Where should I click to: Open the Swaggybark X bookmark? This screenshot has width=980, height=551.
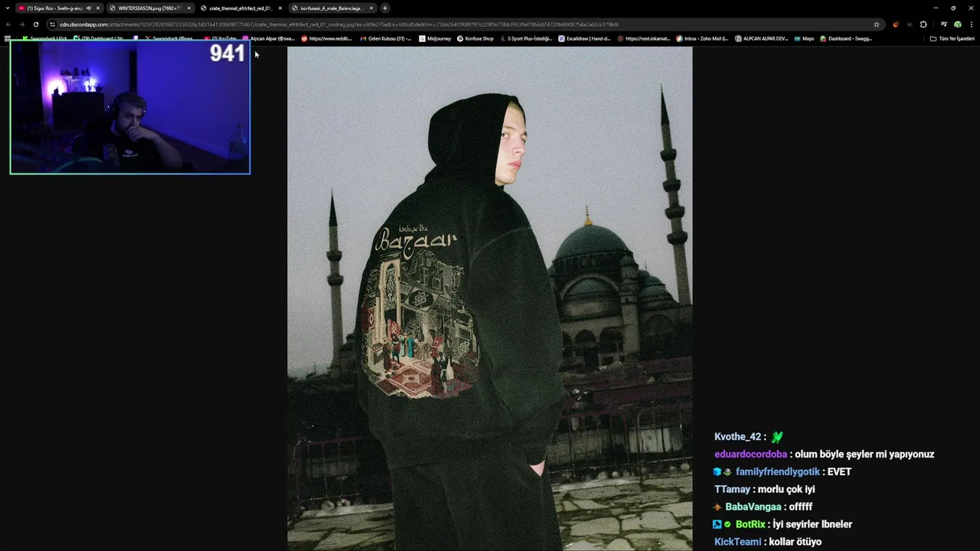click(168, 38)
